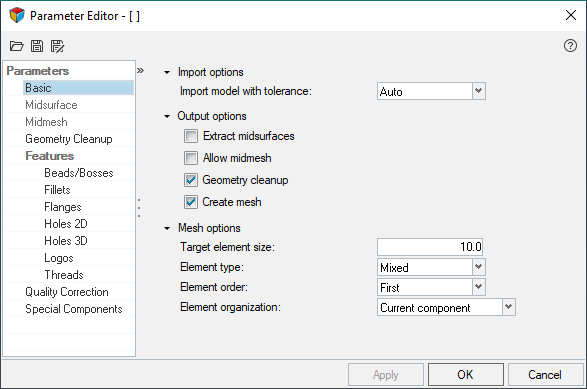Open the Element type dropdown
This screenshot has height=389, width=587.
431,267
